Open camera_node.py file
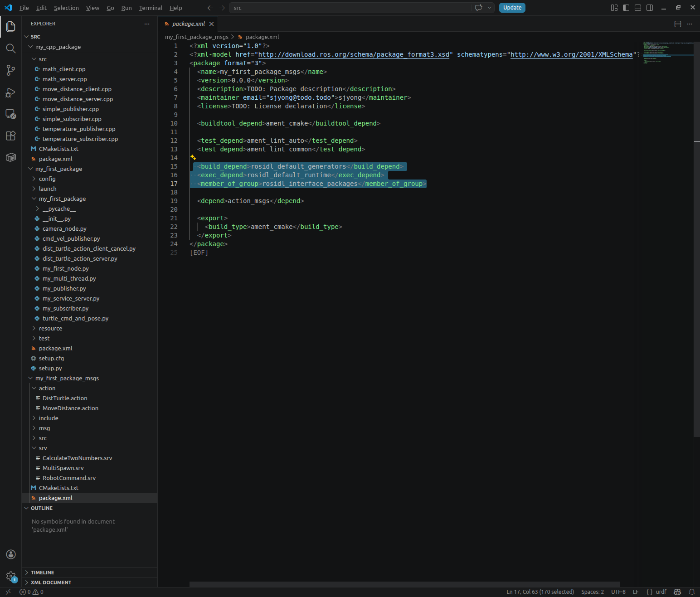Viewport: 700px width, 597px height. pyautogui.click(x=89, y=228)
